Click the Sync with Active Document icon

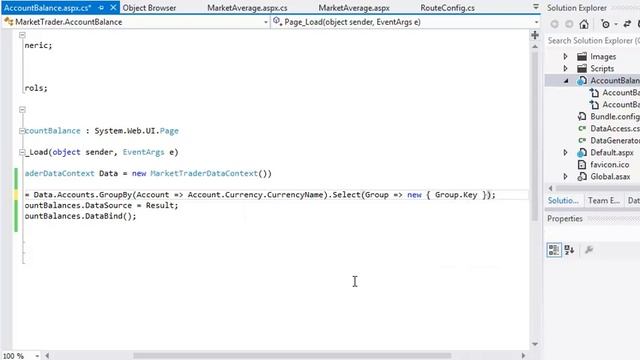point(627,24)
